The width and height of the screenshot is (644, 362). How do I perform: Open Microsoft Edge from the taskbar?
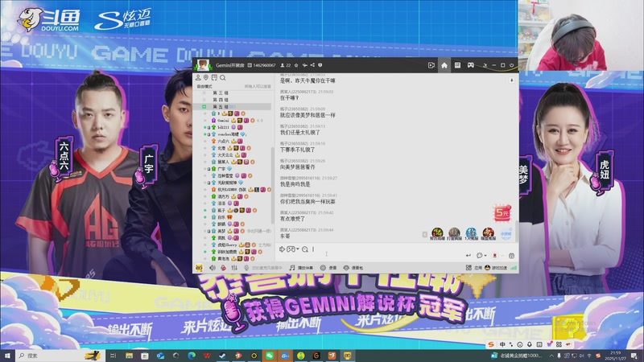pyautogui.click(x=192, y=356)
